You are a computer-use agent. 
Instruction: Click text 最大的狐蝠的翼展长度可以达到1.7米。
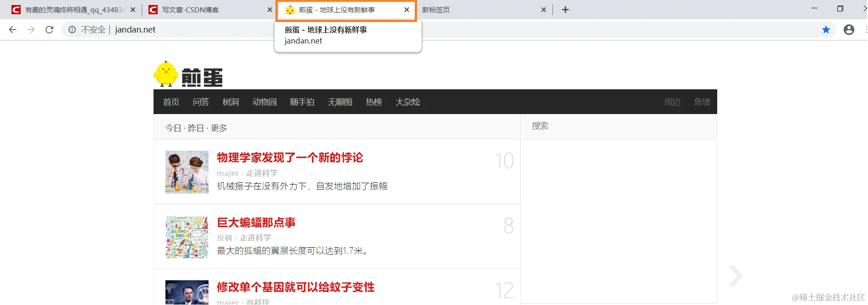point(293,251)
